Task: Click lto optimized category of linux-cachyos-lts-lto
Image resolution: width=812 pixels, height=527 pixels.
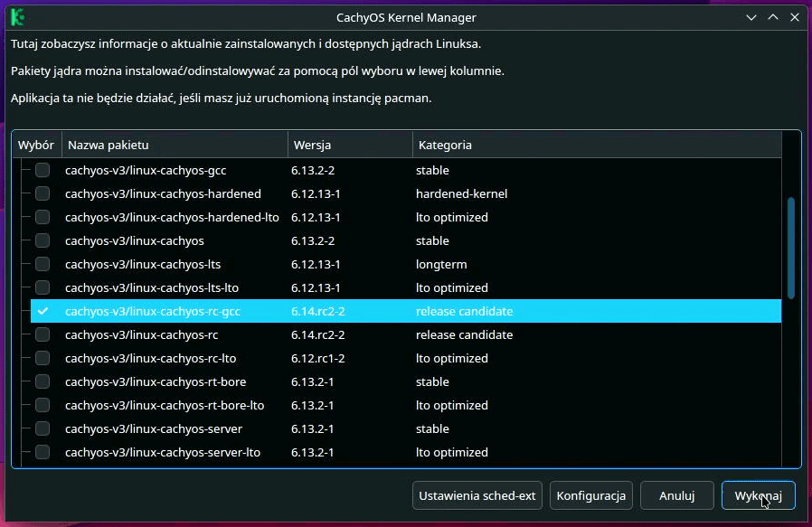Action: [x=451, y=287]
